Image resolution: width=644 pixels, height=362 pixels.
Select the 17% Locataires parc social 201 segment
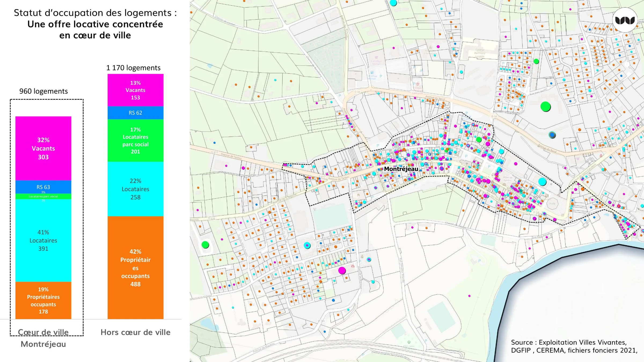coord(136,141)
